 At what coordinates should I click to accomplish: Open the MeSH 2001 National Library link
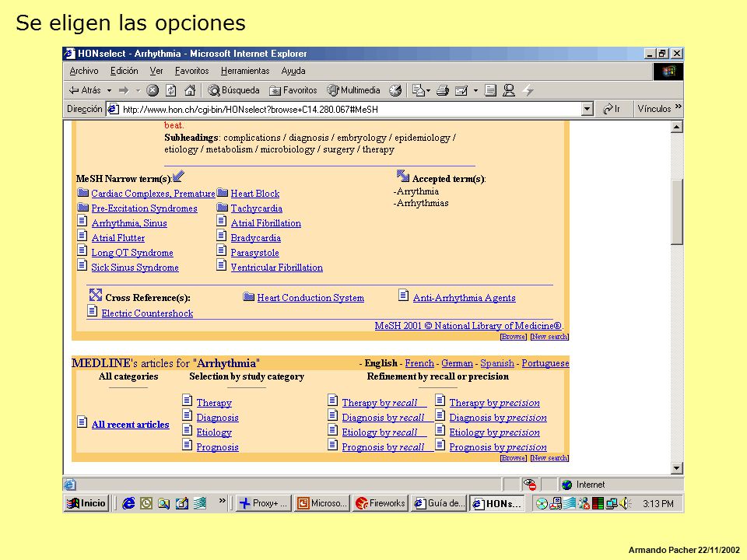click(x=468, y=326)
